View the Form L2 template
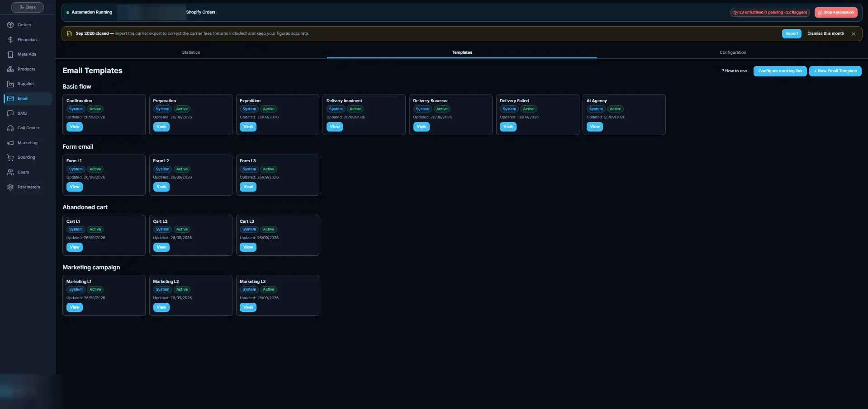This screenshot has width=868, height=409. tap(161, 187)
